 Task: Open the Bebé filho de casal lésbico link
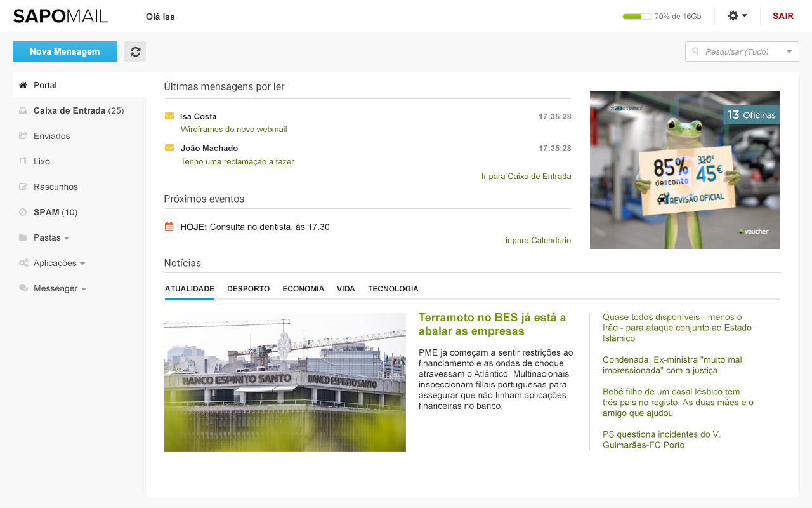click(678, 403)
